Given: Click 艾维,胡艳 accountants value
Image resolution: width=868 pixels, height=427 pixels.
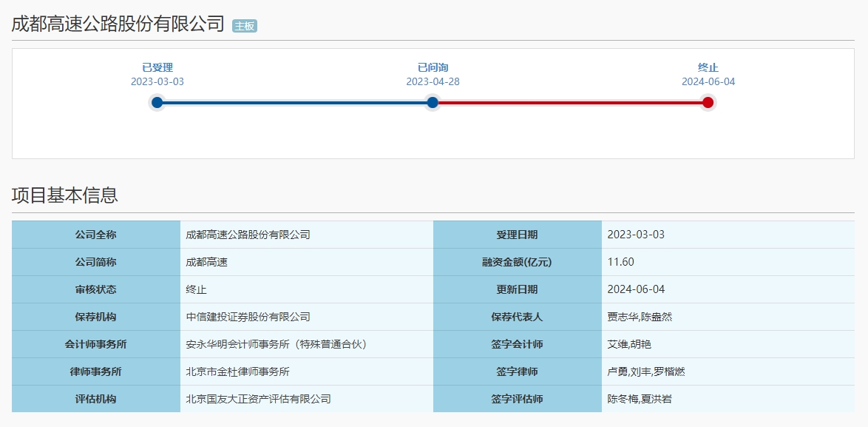Looking at the screenshot, I should click(x=629, y=344).
